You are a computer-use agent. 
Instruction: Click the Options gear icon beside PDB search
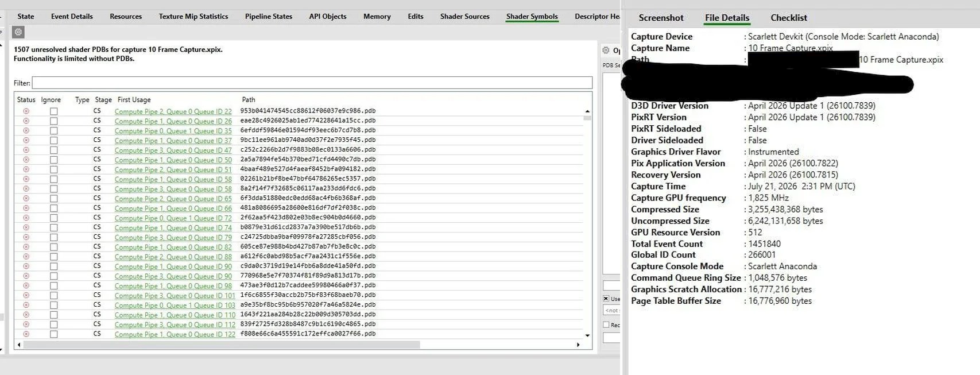[606, 51]
